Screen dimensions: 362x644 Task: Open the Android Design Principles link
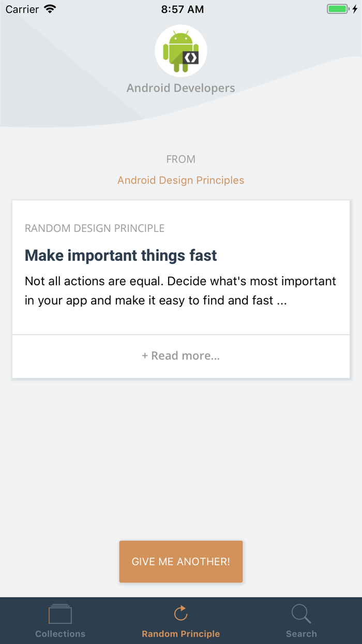[180, 180]
